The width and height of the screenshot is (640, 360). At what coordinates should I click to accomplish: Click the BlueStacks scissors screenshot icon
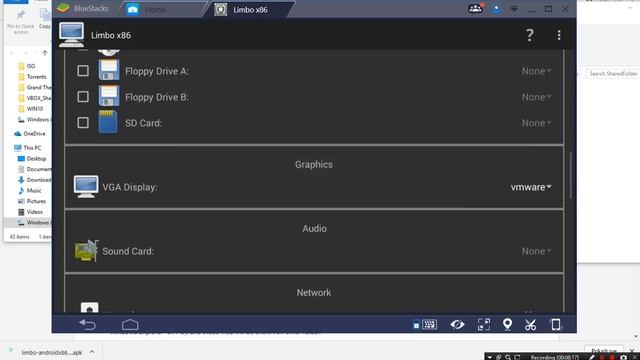coord(530,325)
